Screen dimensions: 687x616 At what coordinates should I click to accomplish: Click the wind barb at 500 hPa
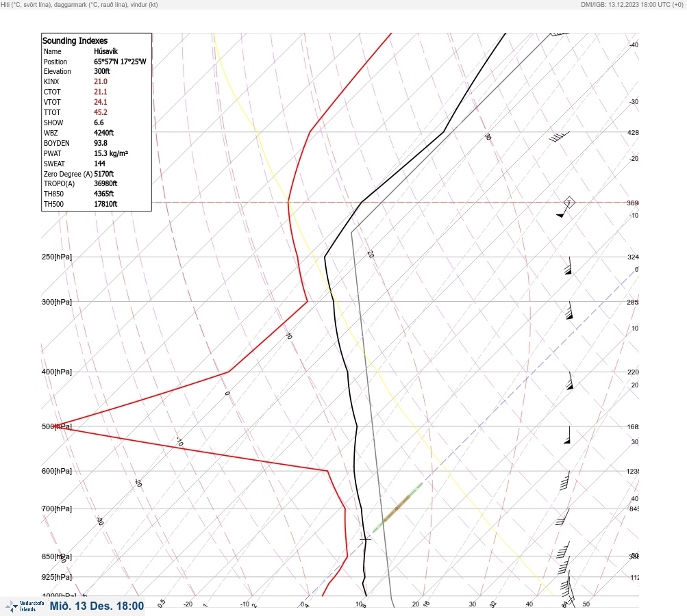(x=567, y=435)
